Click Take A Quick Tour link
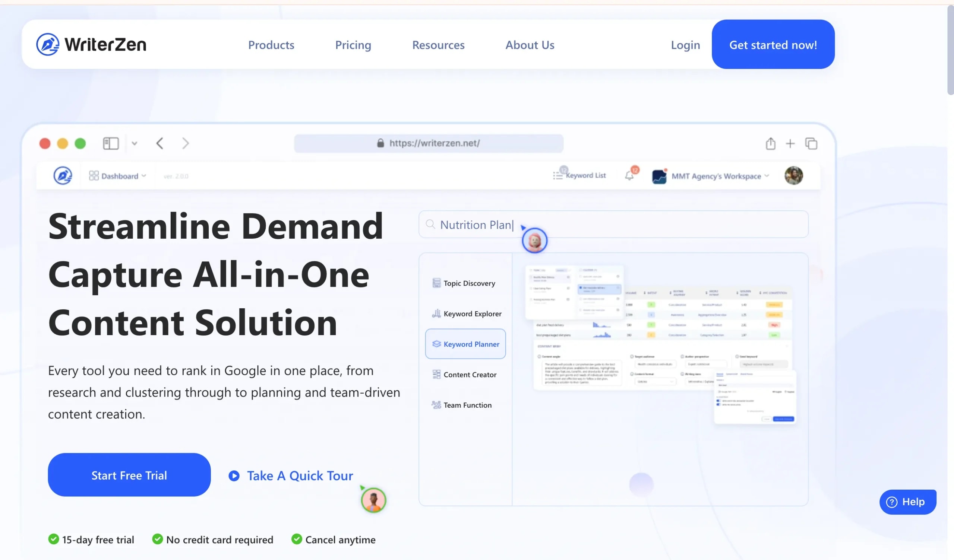Image resolution: width=954 pixels, height=560 pixels. 300,475
